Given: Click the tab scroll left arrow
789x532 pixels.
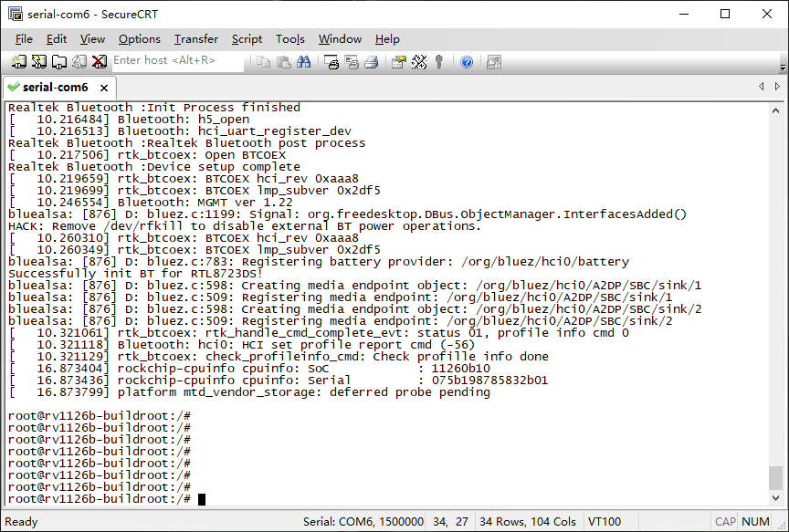Looking at the screenshot, I should [762, 87].
